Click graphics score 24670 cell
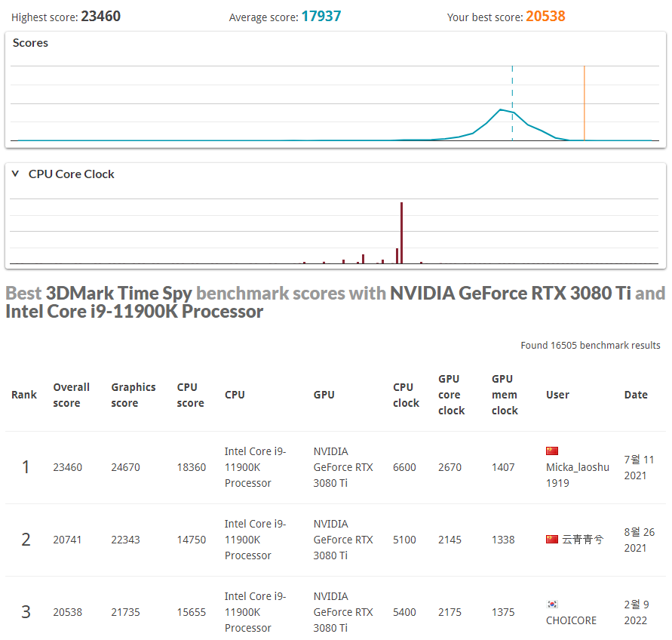The image size is (672, 640). (x=125, y=467)
